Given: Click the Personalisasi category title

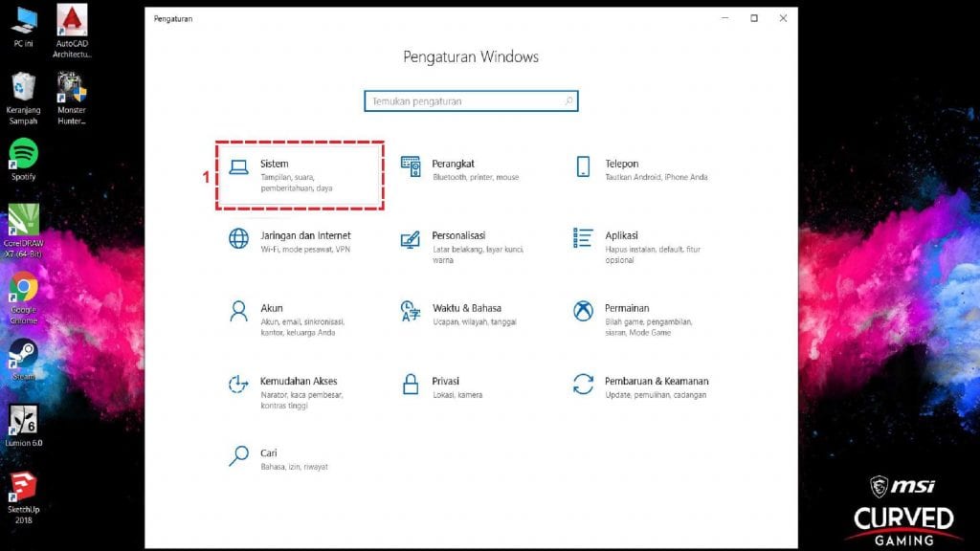Looking at the screenshot, I should (x=458, y=235).
